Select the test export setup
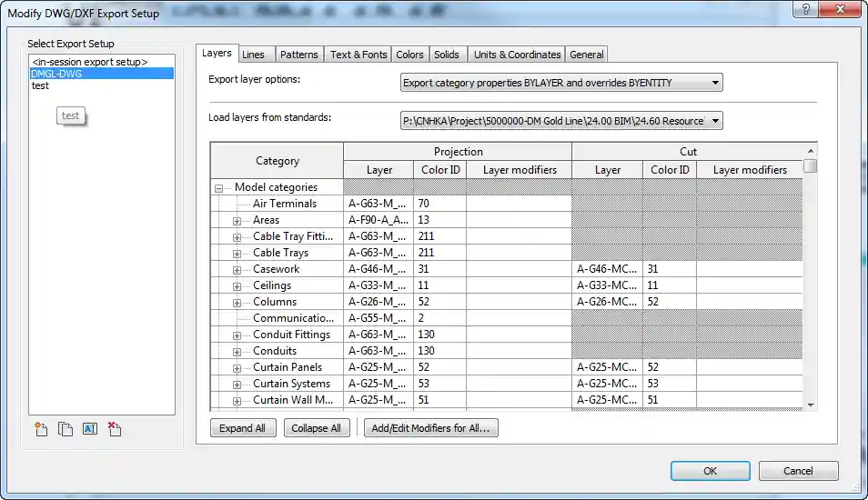Viewport: 868px width, 500px height. tap(40, 86)
